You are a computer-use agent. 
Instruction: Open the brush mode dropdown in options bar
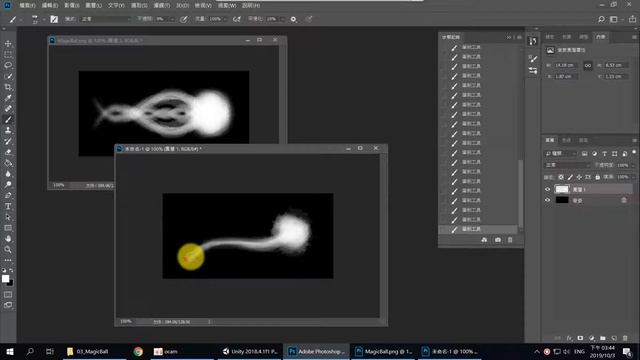coord(106,19)
